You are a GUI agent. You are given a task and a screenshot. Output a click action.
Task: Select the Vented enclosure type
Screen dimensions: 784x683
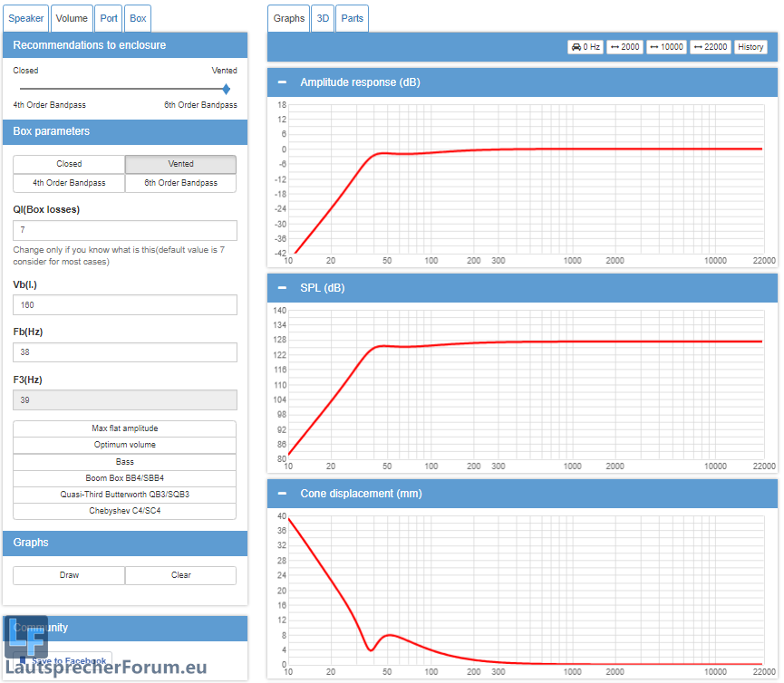coord(180,164)
